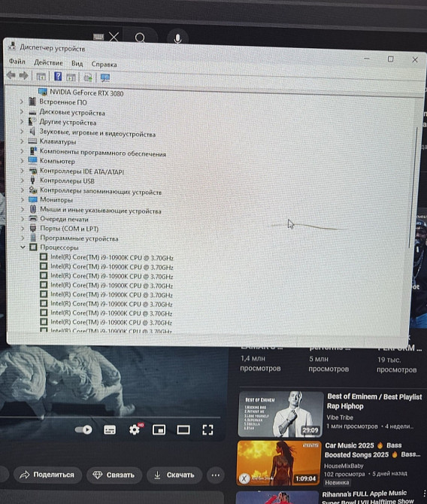This screenshot has width=427, height=504.
Task: Open the Действие menu
Action: coord(48,62)
